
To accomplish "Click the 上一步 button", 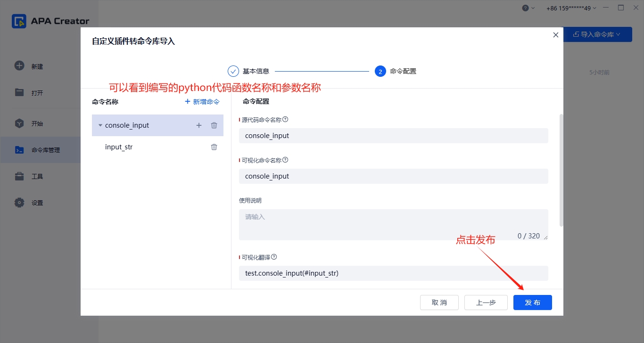I will pos(486,302).
